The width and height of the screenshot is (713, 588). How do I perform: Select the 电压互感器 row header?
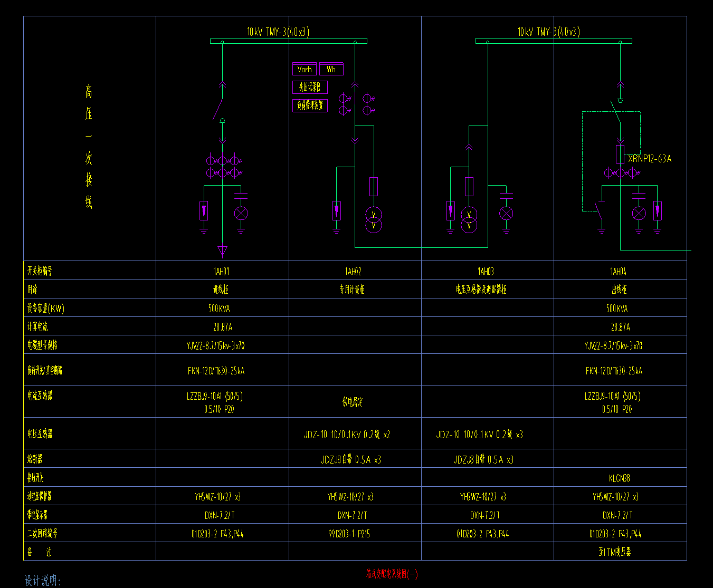(40, 434)
